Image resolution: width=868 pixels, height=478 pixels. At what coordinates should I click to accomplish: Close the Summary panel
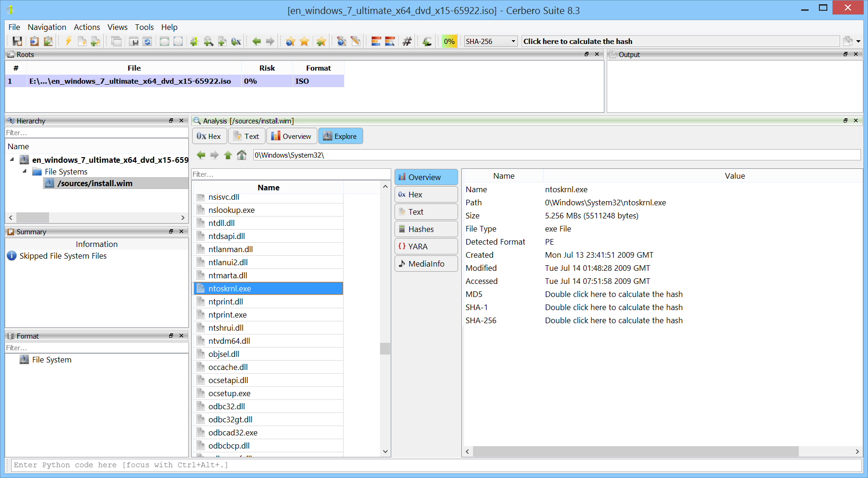coord(181,232)
